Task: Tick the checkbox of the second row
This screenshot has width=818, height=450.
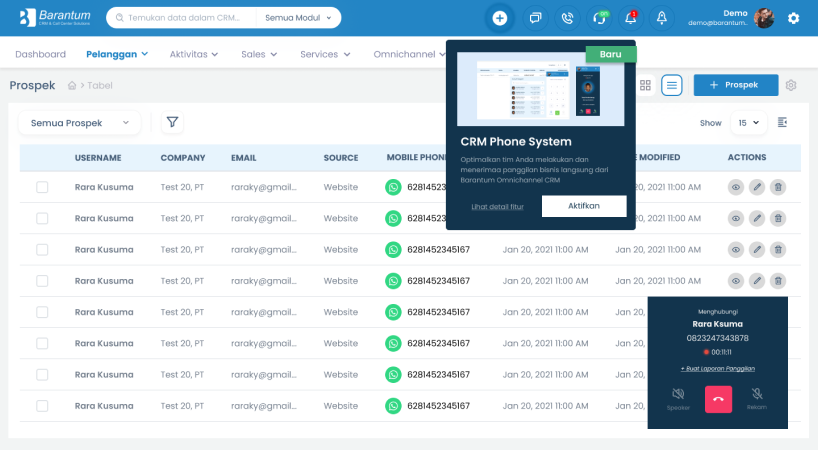Action: tap(42, 218)
